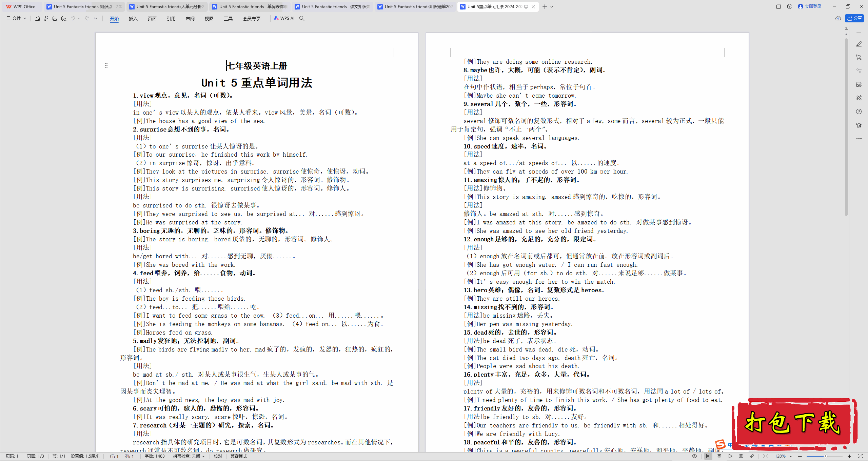The image size is (868, 461).
Task: Click 立即登录 login button
Action: [810, 6]
